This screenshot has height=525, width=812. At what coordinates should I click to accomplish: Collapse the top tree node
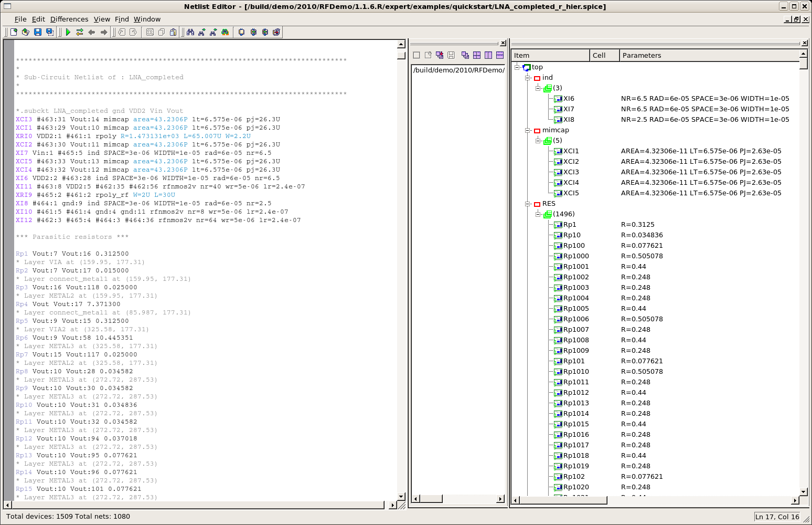point(517,67)
